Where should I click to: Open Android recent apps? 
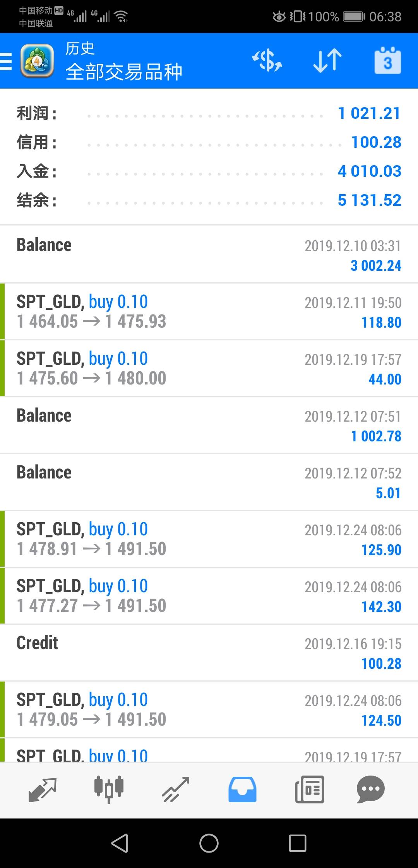click(x=298, y=843)
